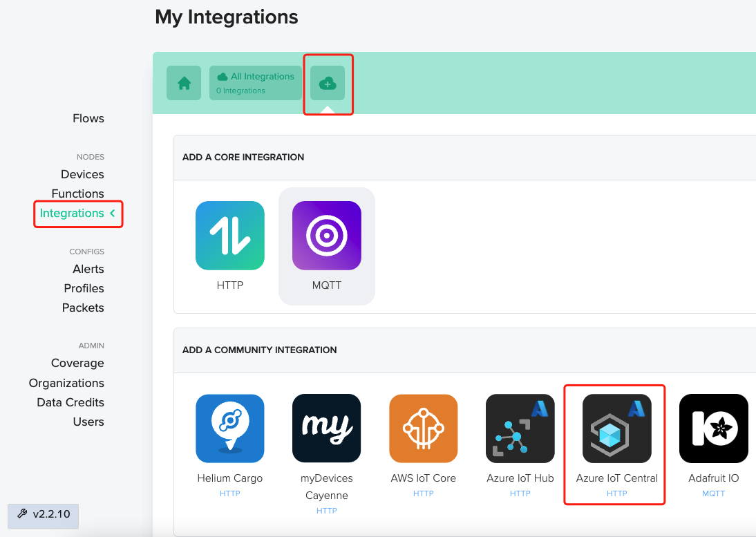Open Users in the sidebar

88,422
